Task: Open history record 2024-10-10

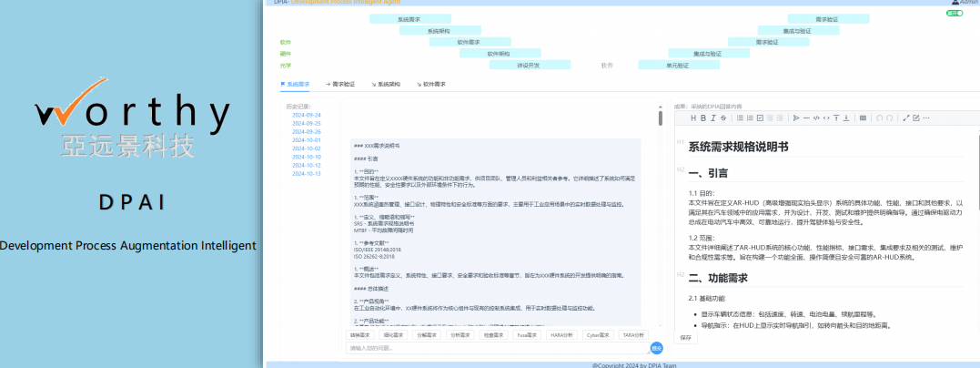Action: 307,157
